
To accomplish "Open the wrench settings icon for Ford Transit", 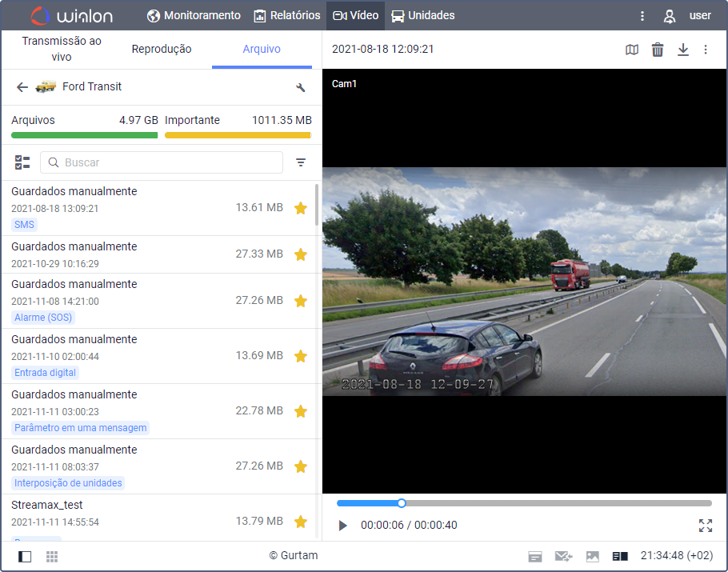I will pyautogui.click(x=301, y=86).
